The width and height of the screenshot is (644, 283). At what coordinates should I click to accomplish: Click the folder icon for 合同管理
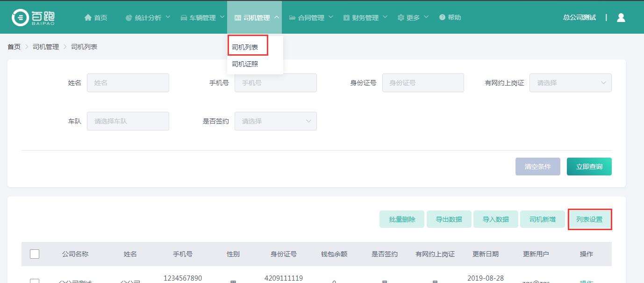click(x=292, y=18)
